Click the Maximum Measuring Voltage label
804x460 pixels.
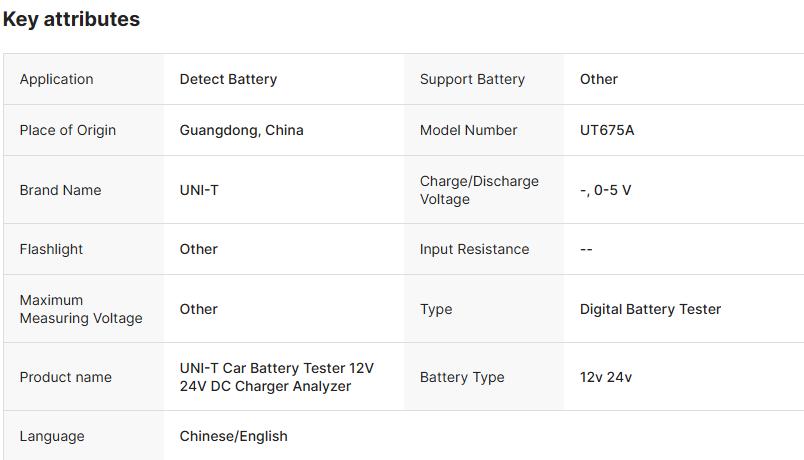coord(81,309)
